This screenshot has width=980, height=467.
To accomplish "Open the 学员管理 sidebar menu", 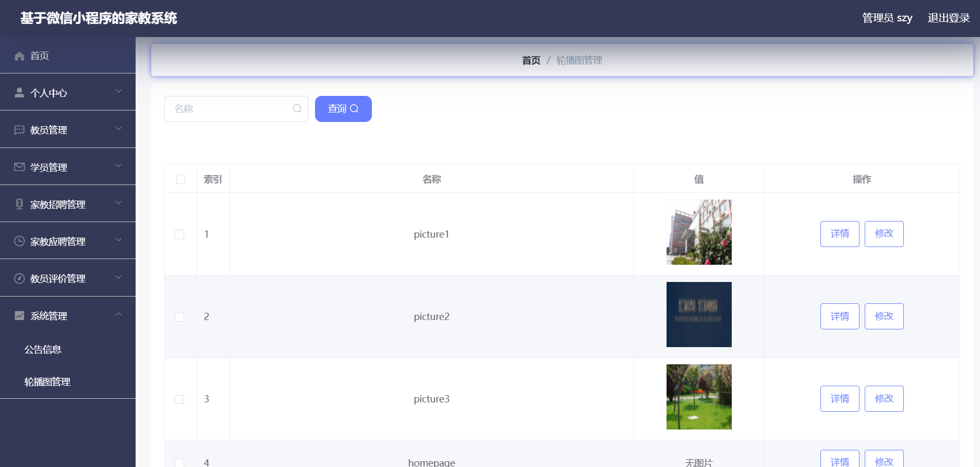I will (x=68, y=167).
